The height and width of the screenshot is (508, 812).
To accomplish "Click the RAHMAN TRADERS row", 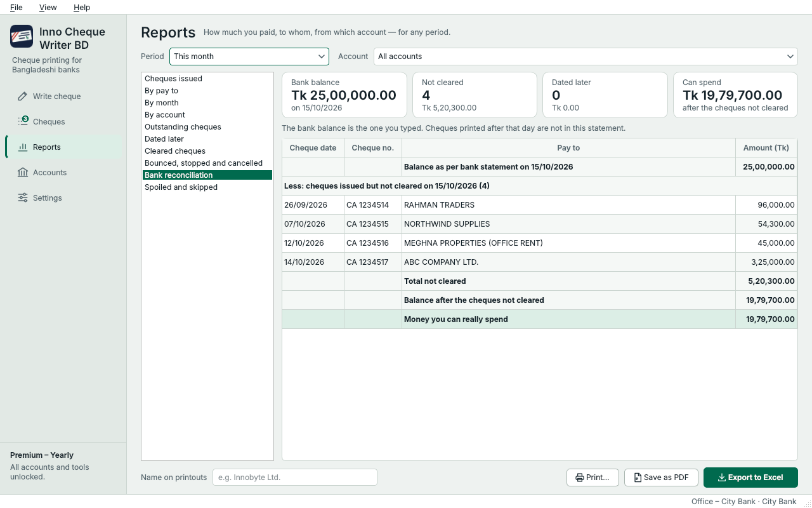I will (540, 205).
